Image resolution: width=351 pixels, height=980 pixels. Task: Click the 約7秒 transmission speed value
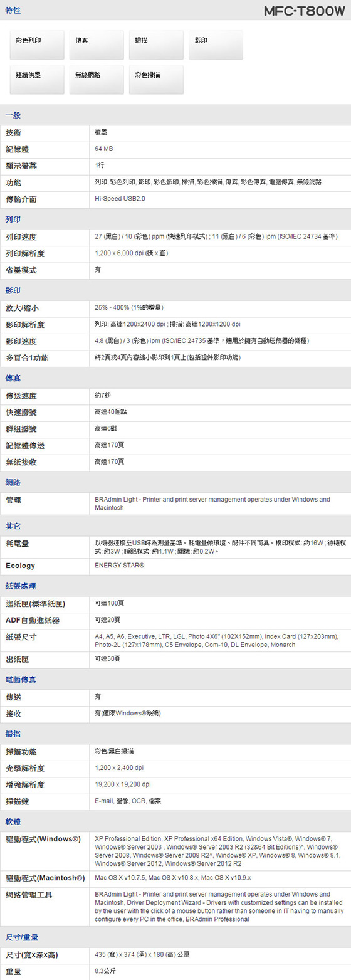point(103,396)
